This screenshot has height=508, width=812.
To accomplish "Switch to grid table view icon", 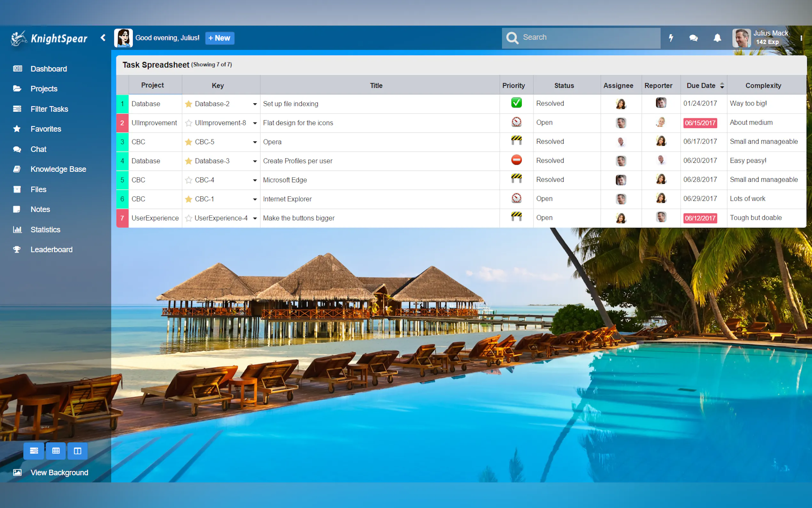I will point(56,451).
